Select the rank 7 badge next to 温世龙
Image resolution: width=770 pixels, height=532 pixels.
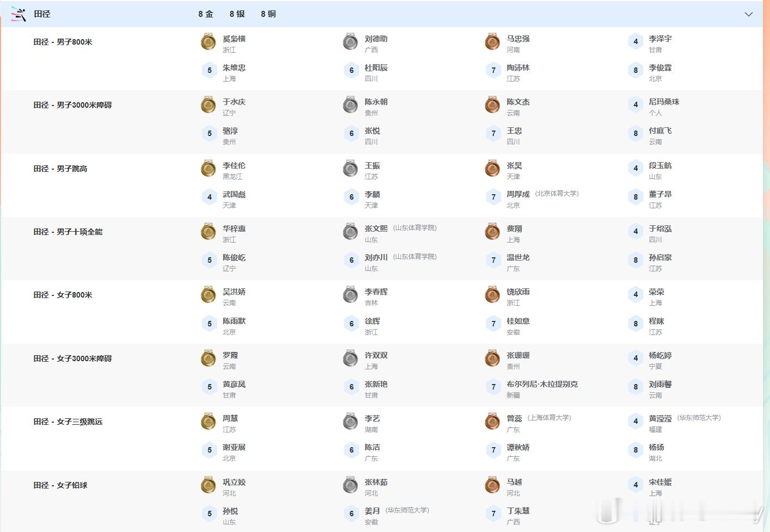point(494,260)
